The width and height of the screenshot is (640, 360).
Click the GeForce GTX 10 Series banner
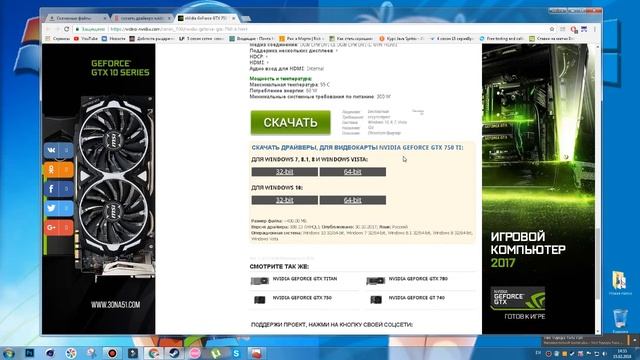98,189
